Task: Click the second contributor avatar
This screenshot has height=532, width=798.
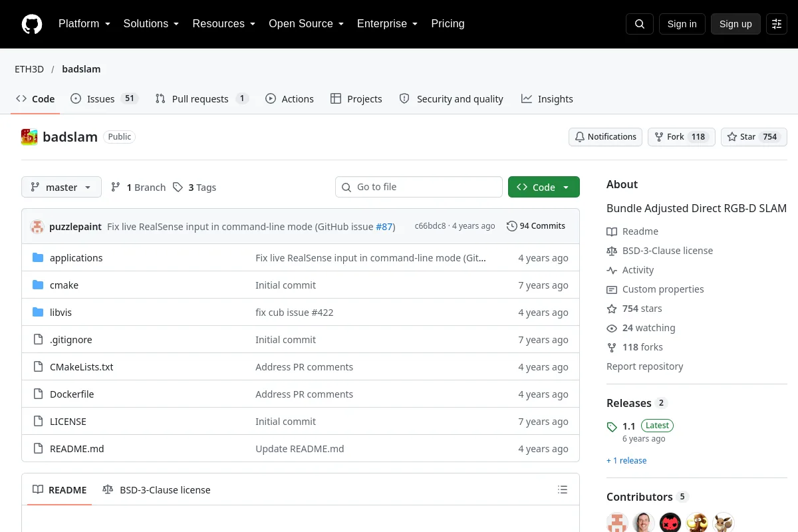Action: pos(644,523)
